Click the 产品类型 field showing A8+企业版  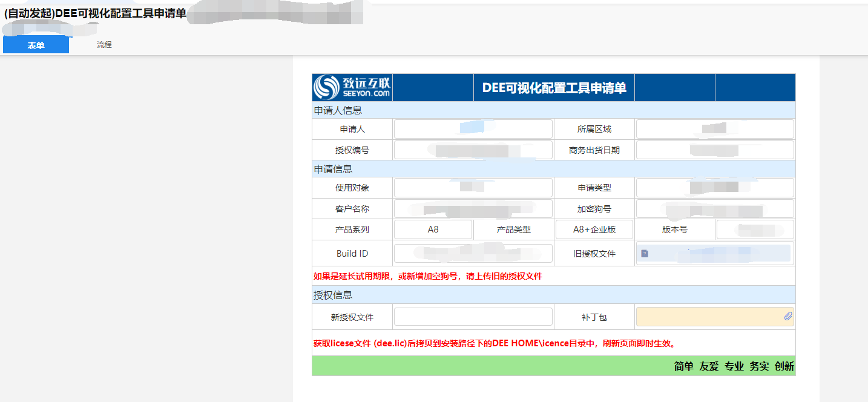point(594,229)
